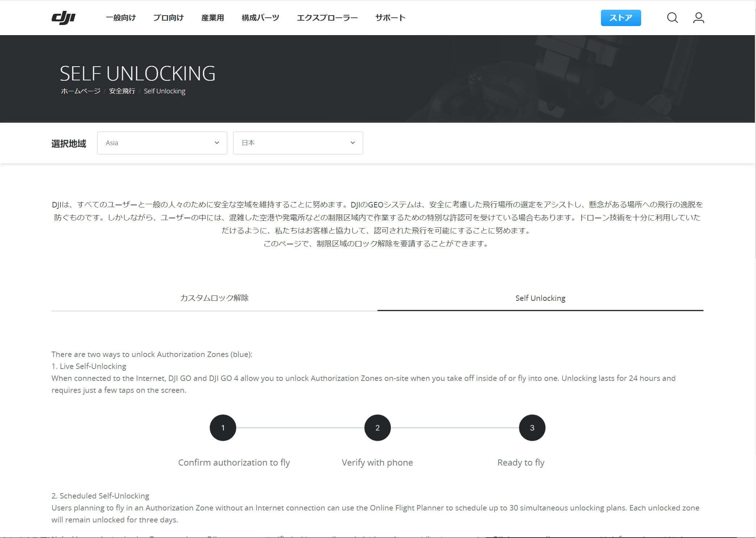This screenshot has width=756, height=538.
Task: Click step 3 circle marker
Action: (x=532, y=428)
